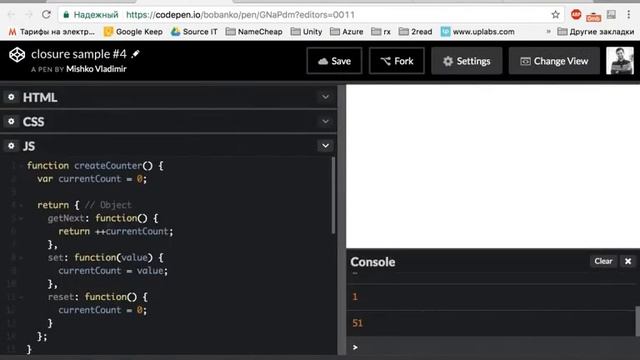Open 2read bookmarks folder
Viewport: 640px width, 360px height.
(415, 31)
